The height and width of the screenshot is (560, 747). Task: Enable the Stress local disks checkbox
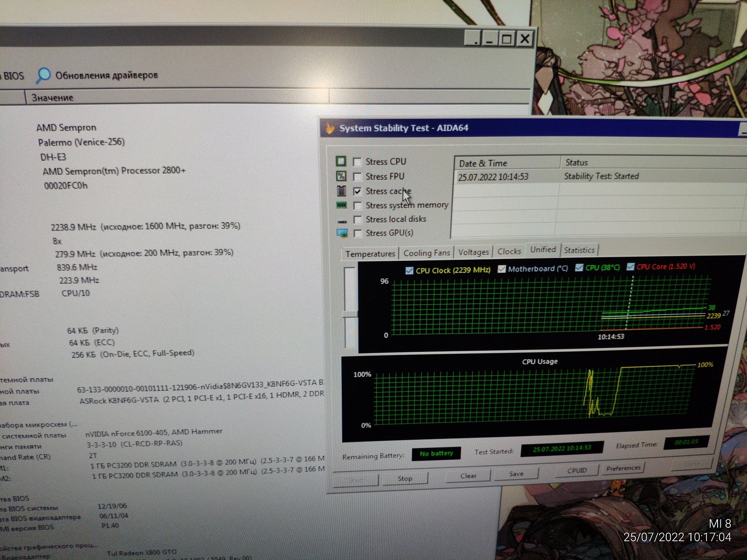(358, 220)
